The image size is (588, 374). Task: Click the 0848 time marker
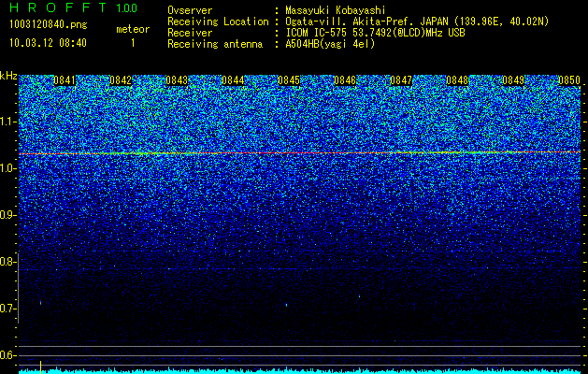tap(457, 80)
